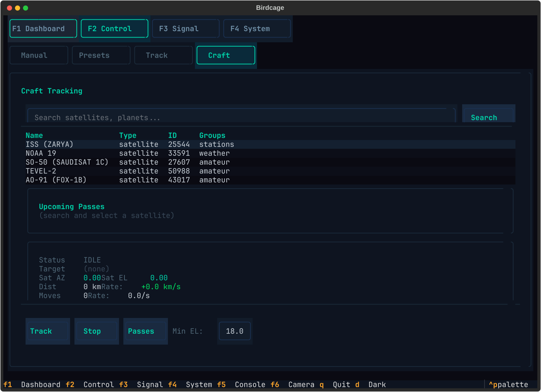Image resolution: width=541 pixels, height=392 pixels.
Task: Select the NOAA 19 weather satellite
Action: tap(110, 153)
